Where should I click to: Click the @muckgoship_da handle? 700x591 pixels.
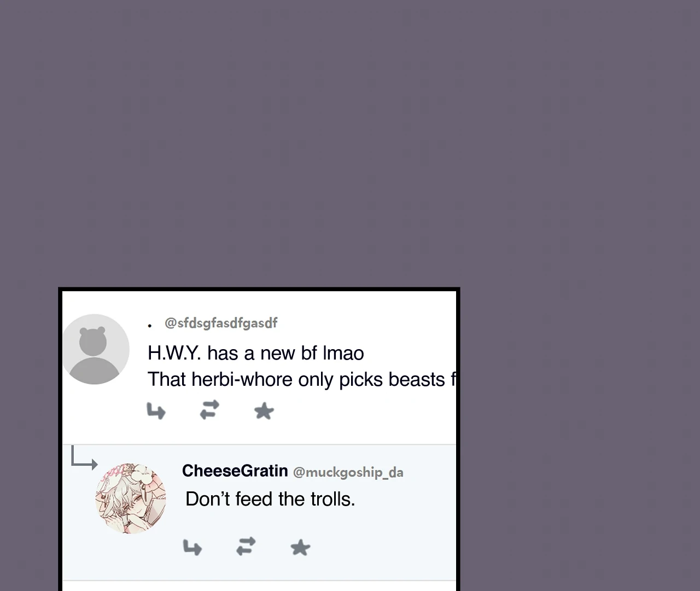(x=348, y=472)
